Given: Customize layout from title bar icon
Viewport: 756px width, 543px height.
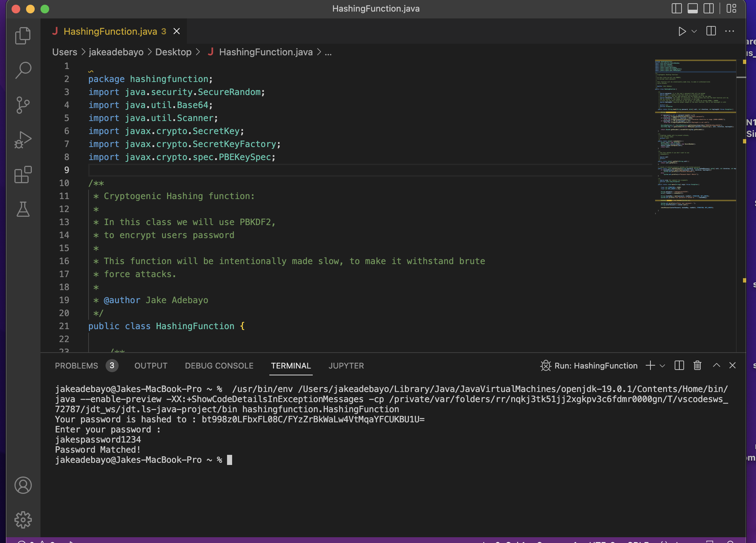Looking at the screenshot, I should [x=731, y=8].
